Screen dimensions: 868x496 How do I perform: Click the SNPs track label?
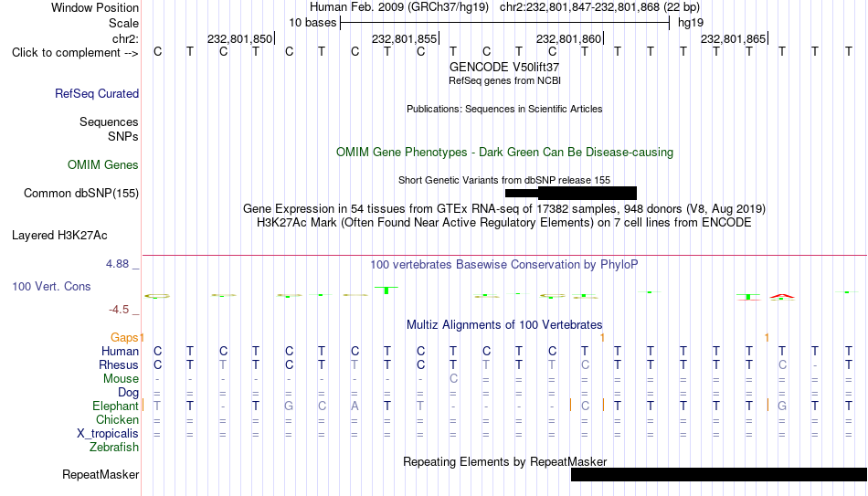123,136
